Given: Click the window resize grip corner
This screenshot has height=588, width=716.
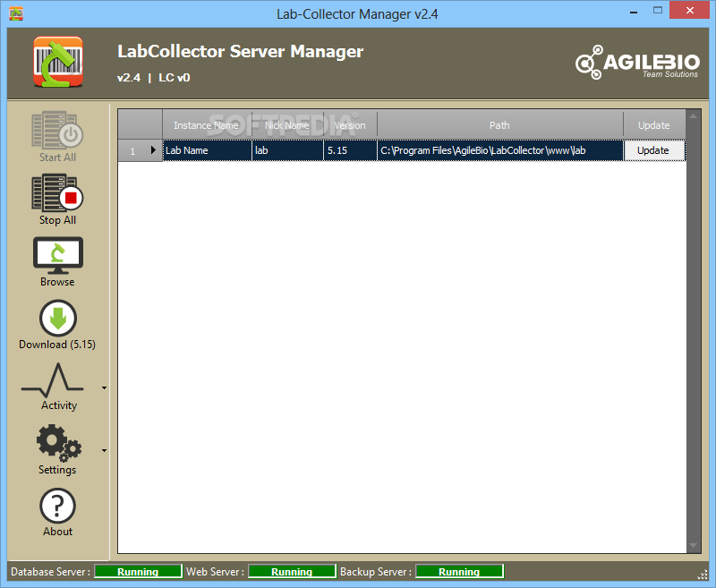Looking at the screenshot, I should click(703, 575).
